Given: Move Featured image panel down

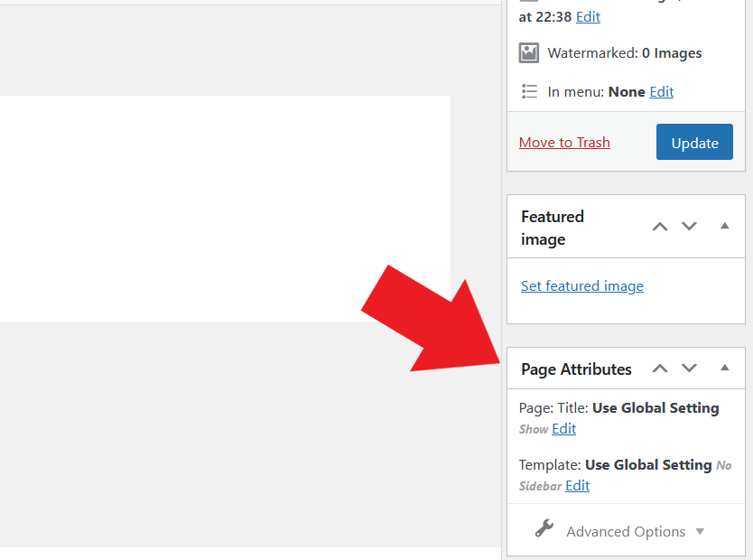Looking at the screenshot, I should pos(689,226).
